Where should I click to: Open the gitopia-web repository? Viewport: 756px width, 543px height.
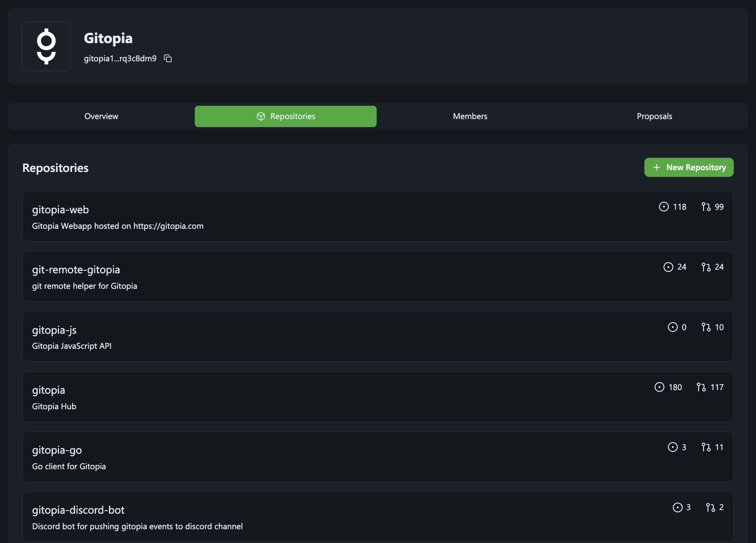(x=60, y=210)
